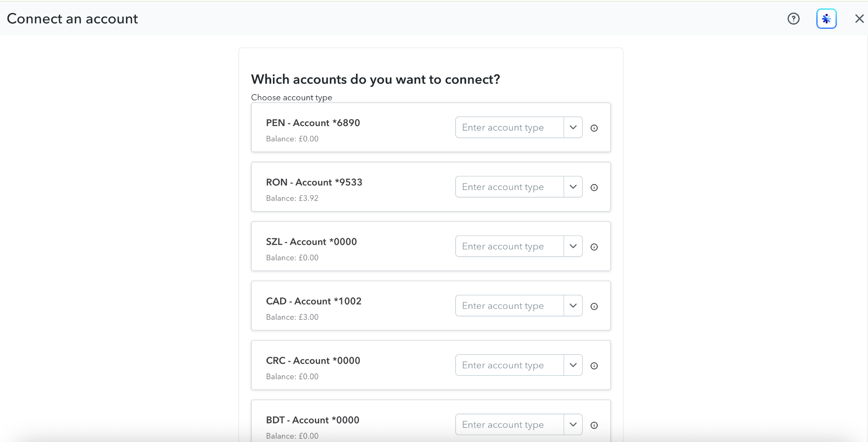Screen dimensions: 868x442
Task: Focus account type field for CAD account
Action: coord(509,305)
